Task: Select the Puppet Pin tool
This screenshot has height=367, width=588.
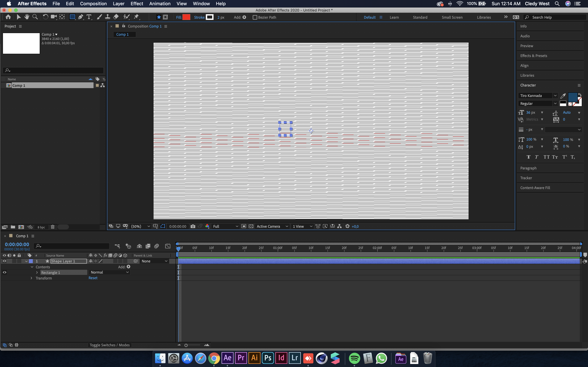Action: tap(136, 17)
